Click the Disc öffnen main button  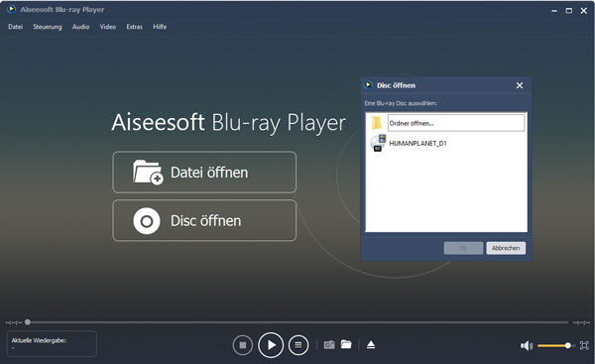[x=204, y=220]
